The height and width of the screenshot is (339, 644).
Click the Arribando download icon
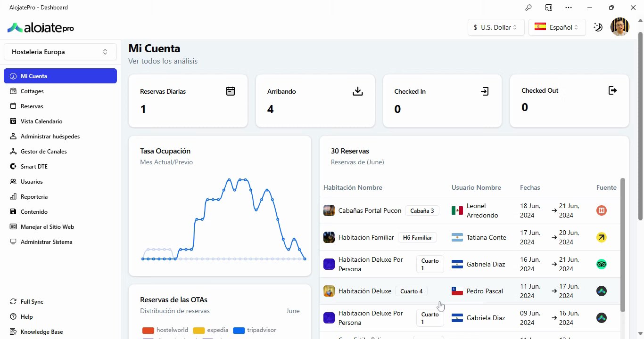coord(358,91)
